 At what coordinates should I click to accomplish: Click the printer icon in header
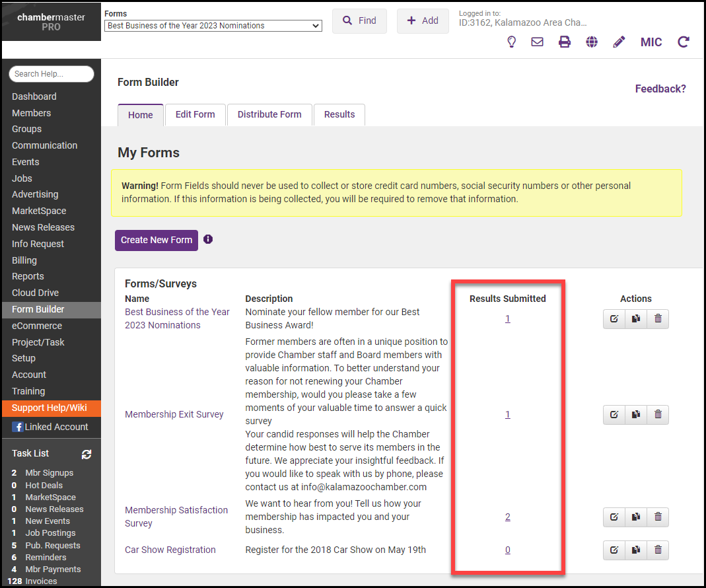(565, 42)
